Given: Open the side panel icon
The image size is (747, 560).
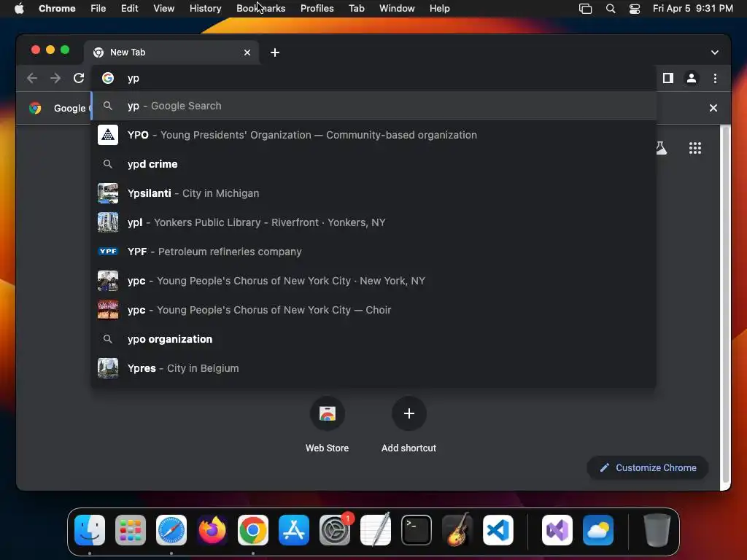Looking at the screenshot, I should tap(668, 78).
